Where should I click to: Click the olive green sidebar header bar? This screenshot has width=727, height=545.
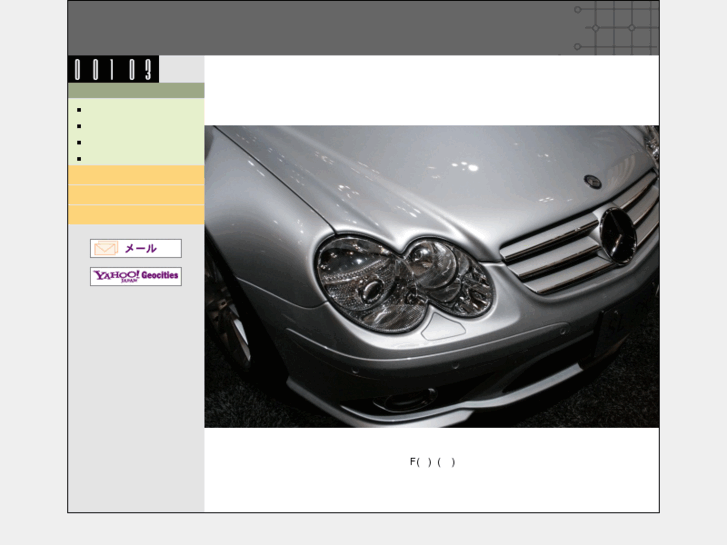coord(136,90)
